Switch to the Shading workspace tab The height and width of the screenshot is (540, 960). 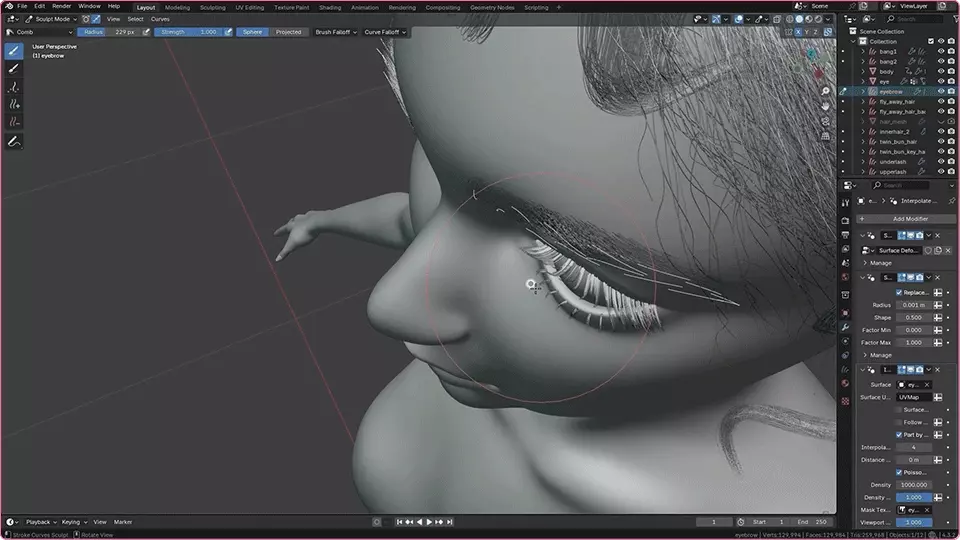329,7
